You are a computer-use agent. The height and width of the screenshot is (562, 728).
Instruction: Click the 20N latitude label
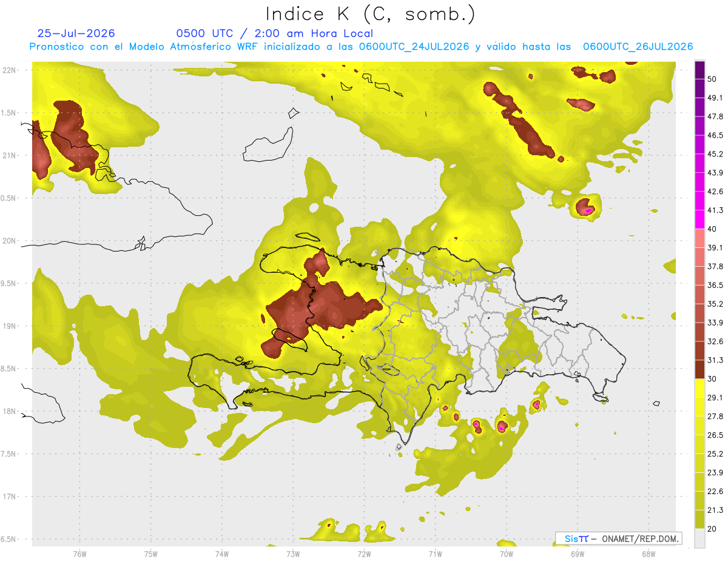[x=9, y=241]
